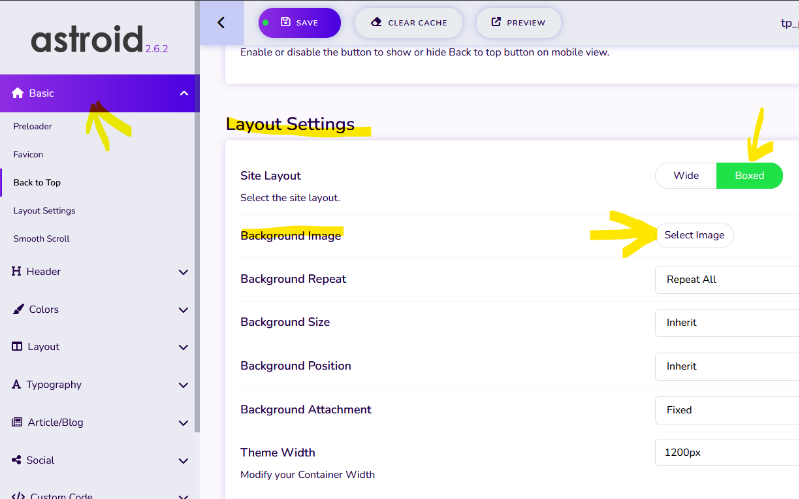
Task: Expand the Layout section chevron
Action: pos(183,348)
